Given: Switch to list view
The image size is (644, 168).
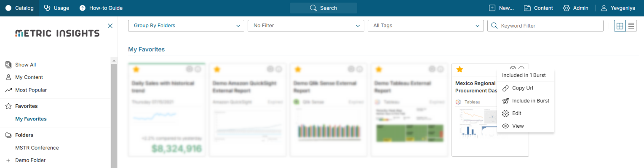Looking at the screenshot, I should (631, 26).
